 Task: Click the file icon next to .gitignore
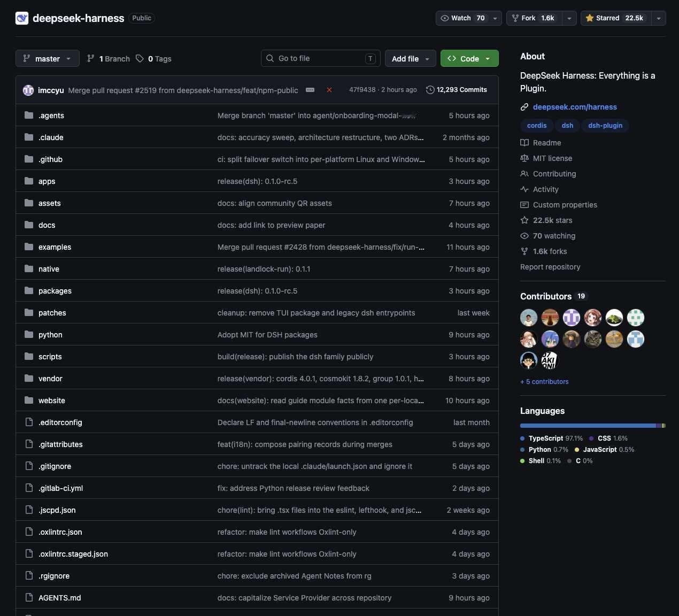pos(29,466)
